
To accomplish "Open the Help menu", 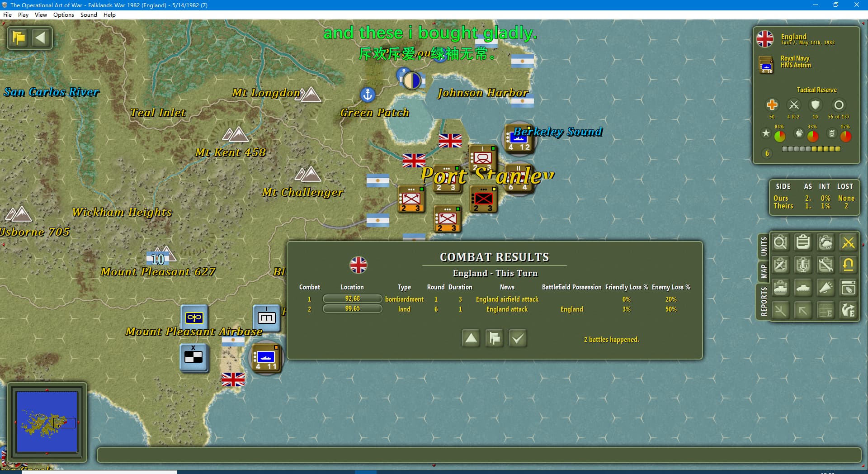I will (x=109, y=14).
